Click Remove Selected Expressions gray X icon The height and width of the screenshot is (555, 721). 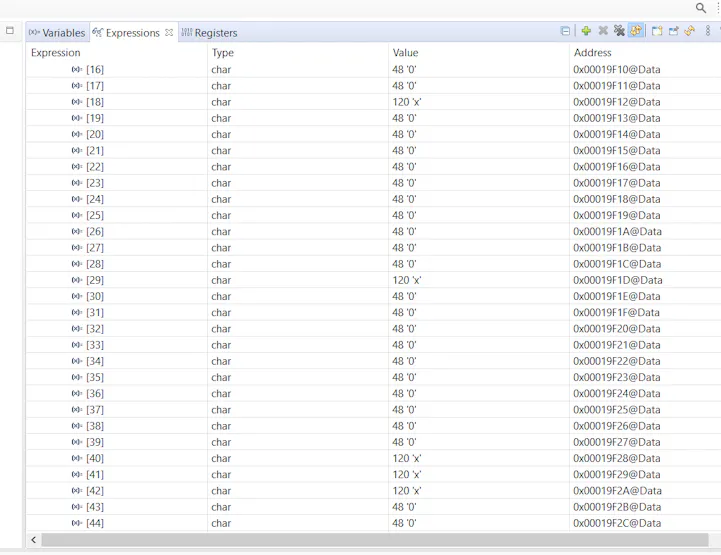click(603, 31)
